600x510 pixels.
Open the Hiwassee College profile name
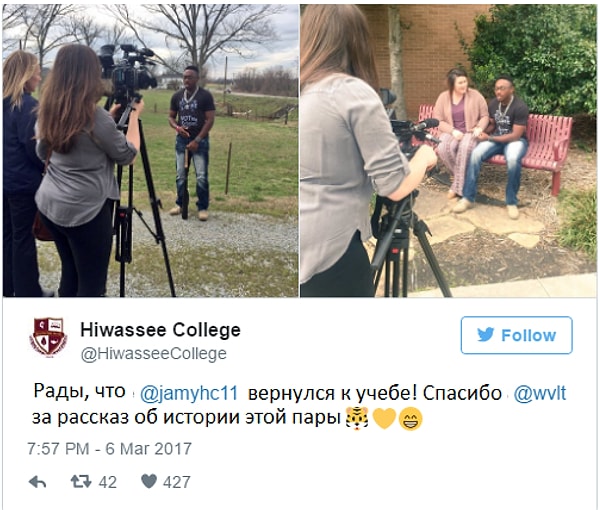tap(160, 330)
